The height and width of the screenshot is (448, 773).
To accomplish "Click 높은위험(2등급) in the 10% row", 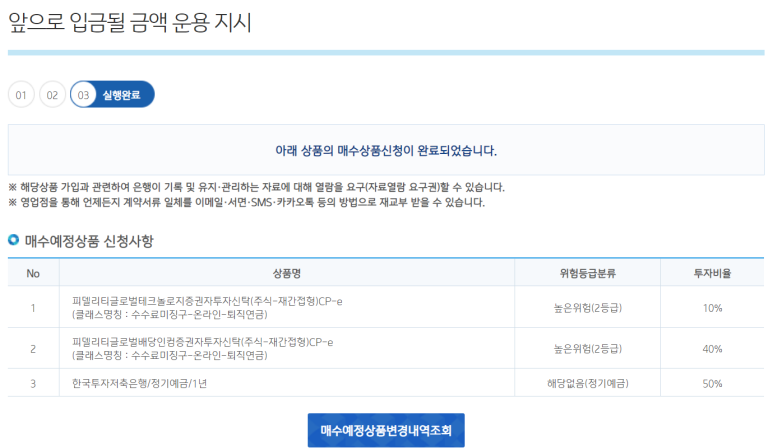I will [588, 308].
